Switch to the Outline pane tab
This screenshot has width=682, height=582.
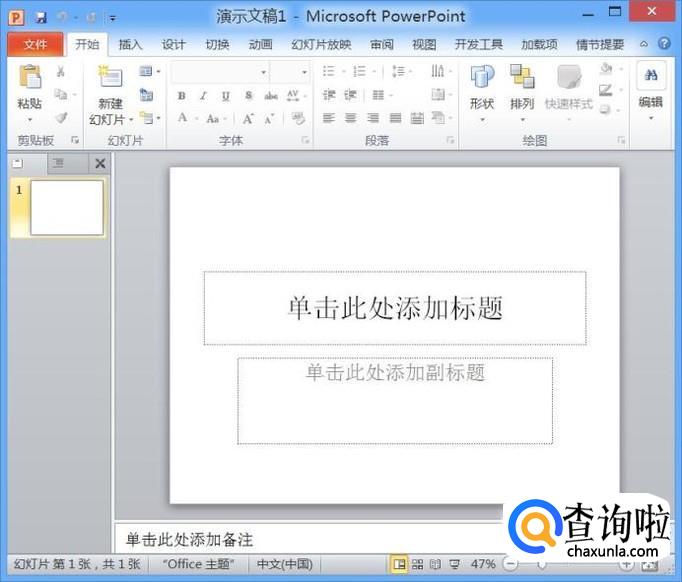(58, 163)
